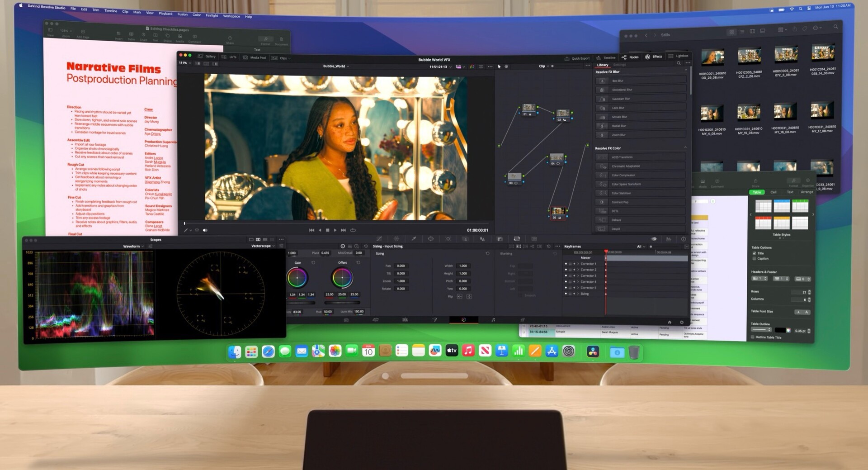Open the LUTs browser in Resolve
Screen dimensions: 868x470
(230, 57)
